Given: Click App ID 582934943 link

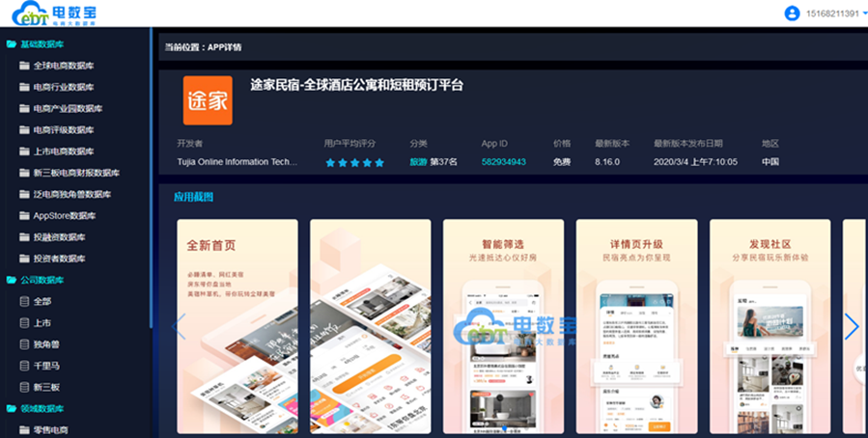Looking at the screenshot, I should [x=503, y=162].
